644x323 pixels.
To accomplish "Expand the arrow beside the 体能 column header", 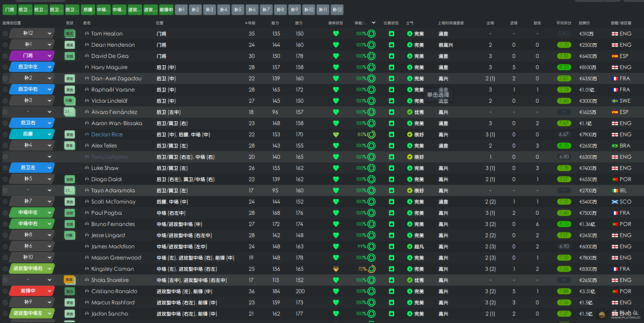I will [374, 23].
